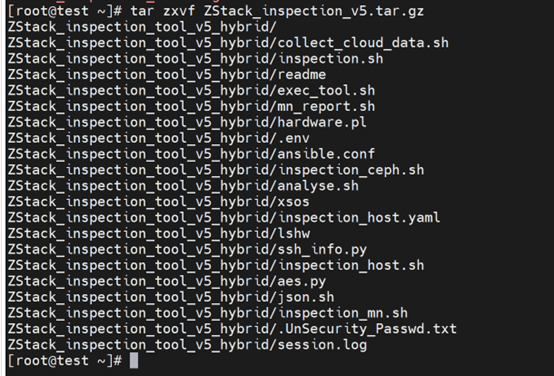Screen dimensions: 554x376
Task: Select the session.log file line
Action: [x=187, y=345]
